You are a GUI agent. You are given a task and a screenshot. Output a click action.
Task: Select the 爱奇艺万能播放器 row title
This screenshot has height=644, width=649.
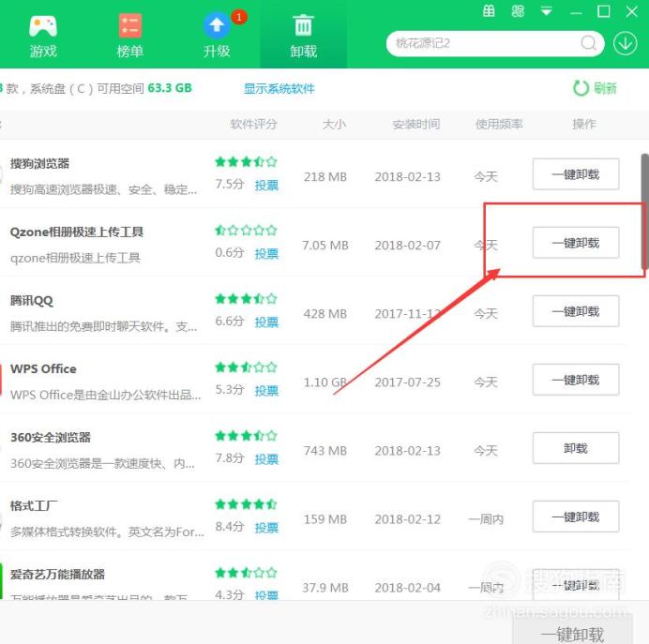tap(57, 575)
